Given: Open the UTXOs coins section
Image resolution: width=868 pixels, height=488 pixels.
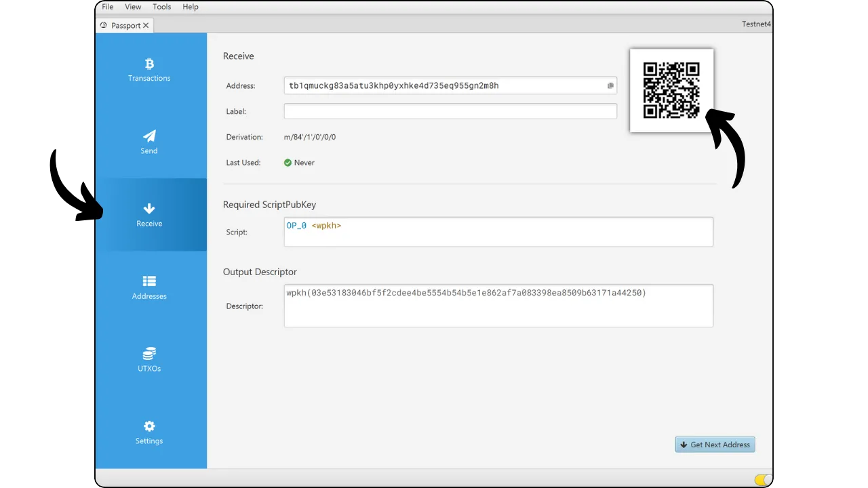Looking at the screenshot, I should pyautogui.click(x=149, y=354).
